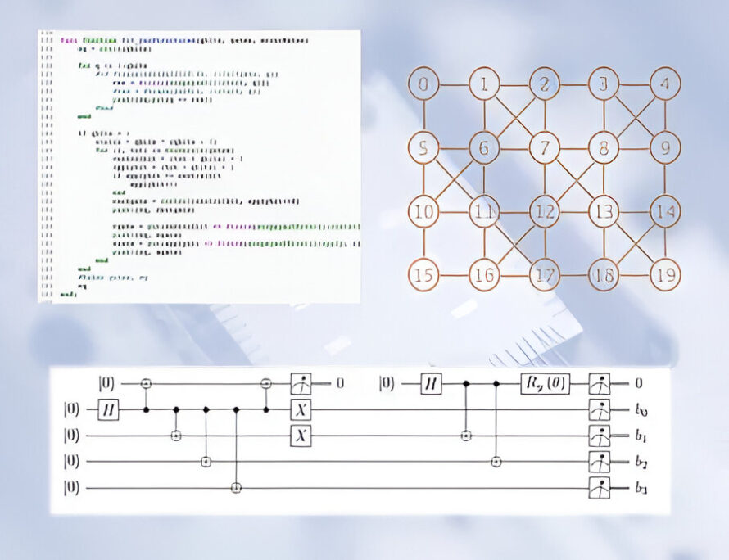Click graph node 4
Viewport: 729px width, 560px height.
[x=665, y=84]
